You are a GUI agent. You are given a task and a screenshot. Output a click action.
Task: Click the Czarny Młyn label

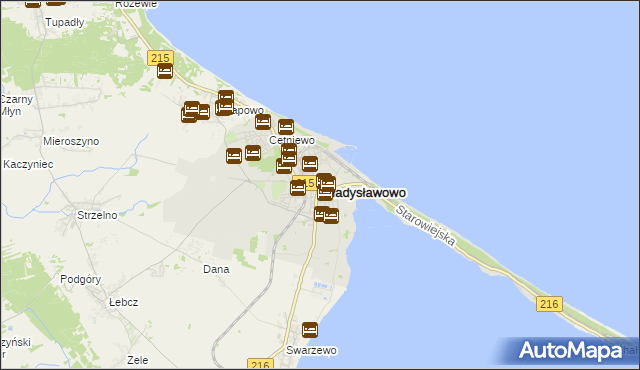(16, 105)
